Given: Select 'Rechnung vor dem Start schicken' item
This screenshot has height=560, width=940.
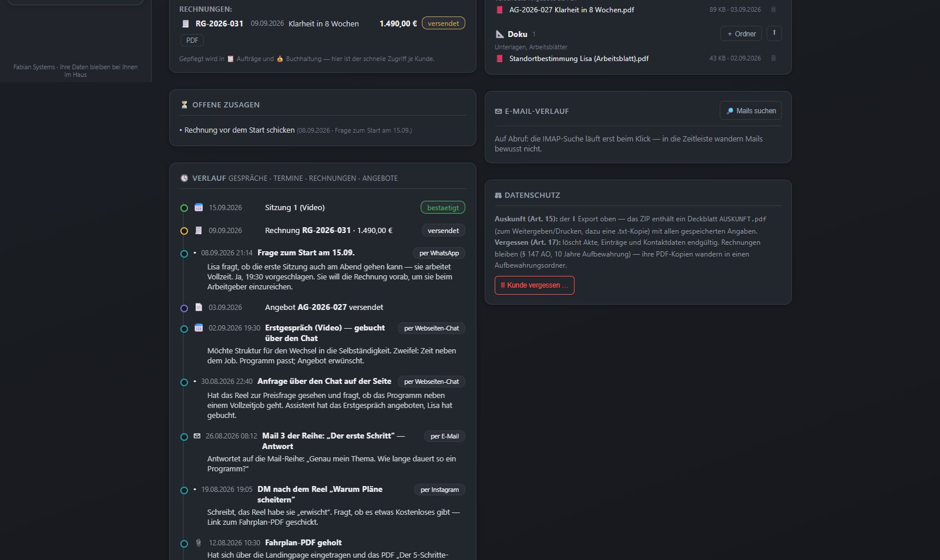Looking at the screenshot, I should point(240,130).
